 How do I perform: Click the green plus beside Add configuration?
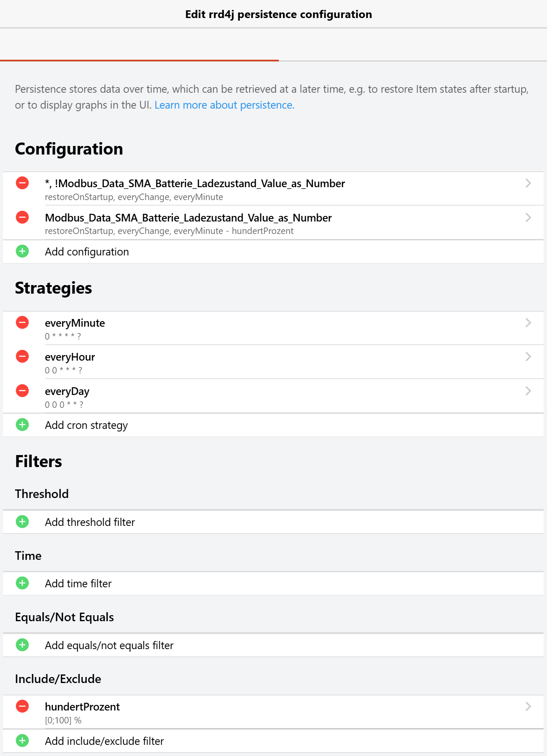coord(22,251)
